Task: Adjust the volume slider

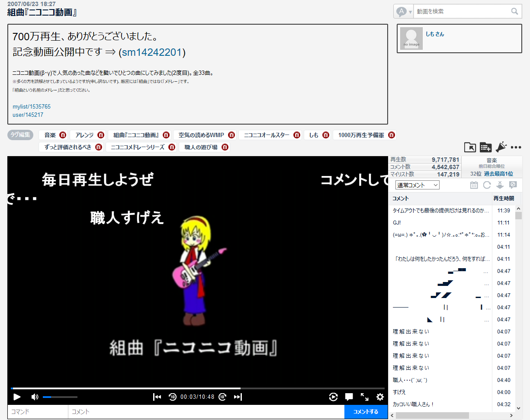Action: [60, 397]
